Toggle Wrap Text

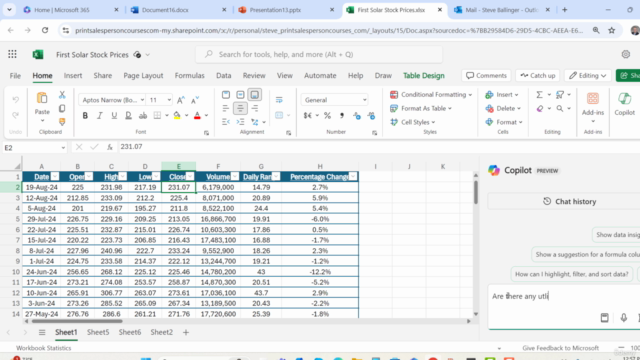(279, 100)
